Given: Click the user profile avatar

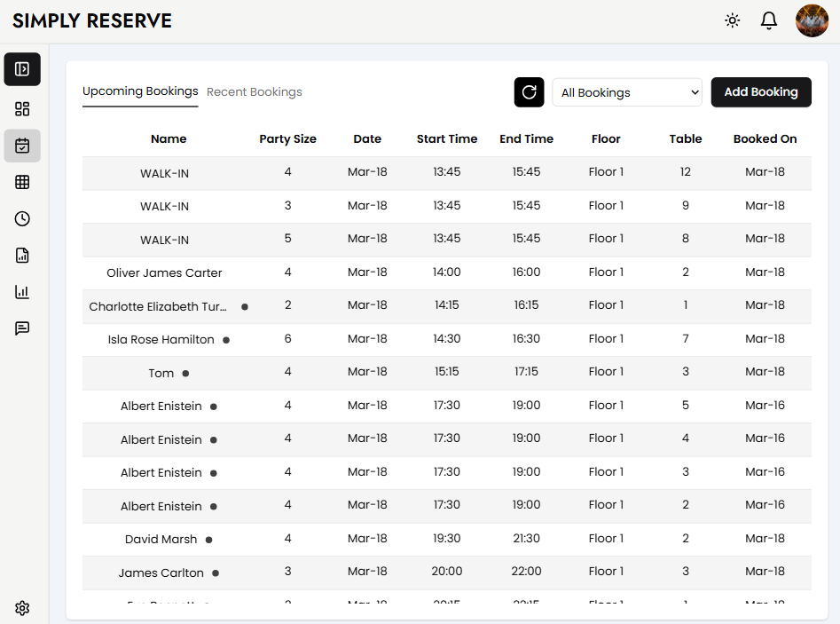Looking at the screenshot, I should click(812, 20).
